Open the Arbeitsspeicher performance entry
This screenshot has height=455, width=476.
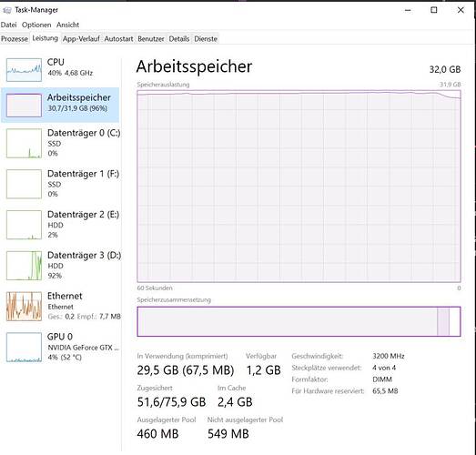point(60,105)
